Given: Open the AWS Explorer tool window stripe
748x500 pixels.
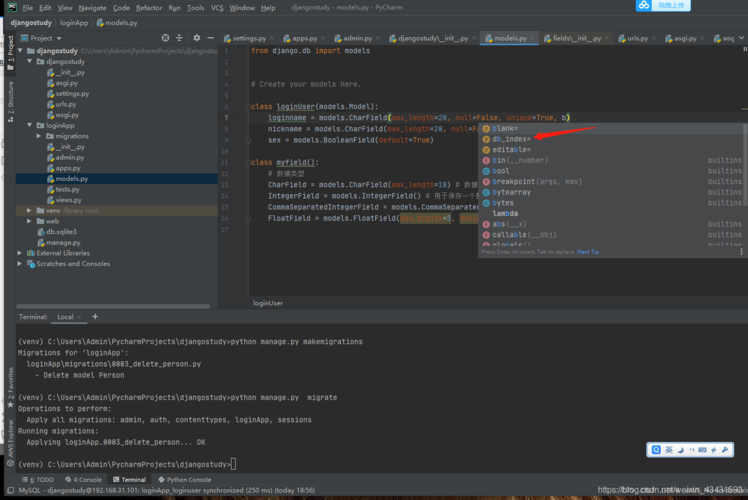Looking at the screenshot, I should click(10, 443).
